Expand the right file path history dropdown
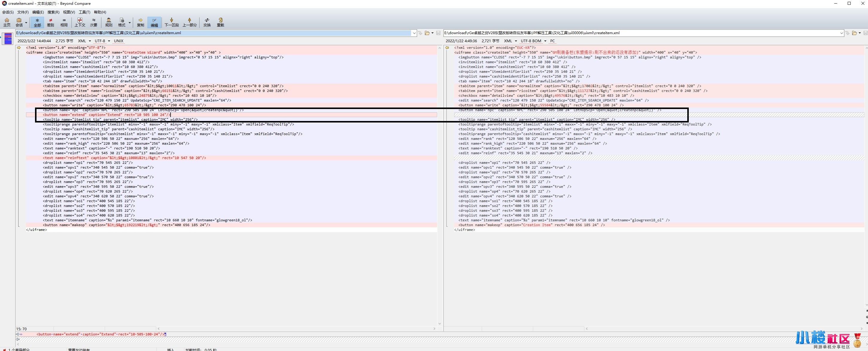The height and width of the screenshot is (351, 868). (x=841, y=33)
